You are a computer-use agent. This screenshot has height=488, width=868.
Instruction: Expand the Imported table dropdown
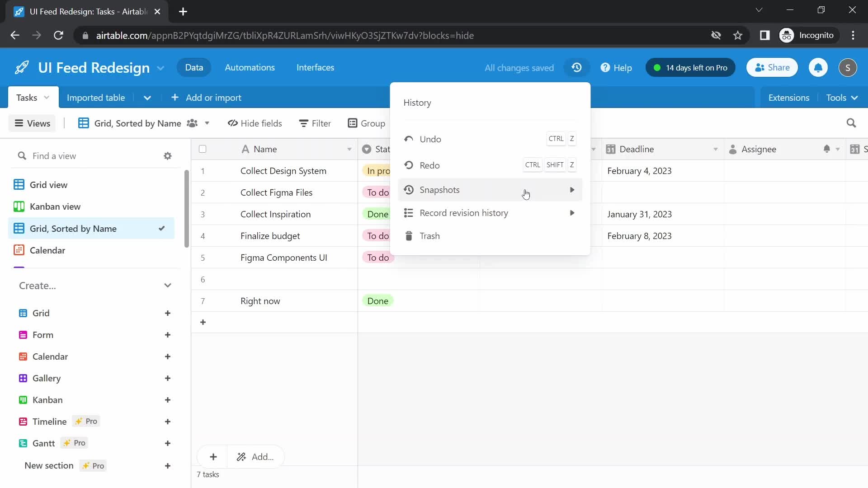click(147, 97)
